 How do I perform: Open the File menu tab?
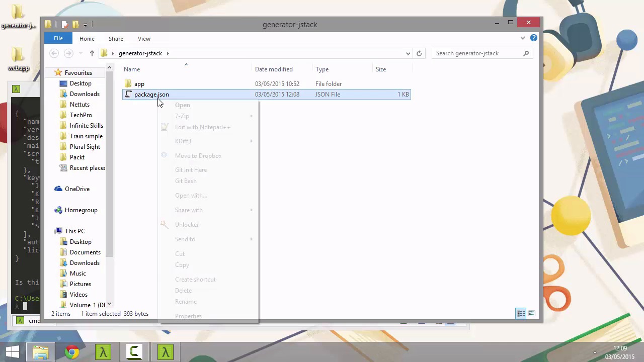[58, 39]
